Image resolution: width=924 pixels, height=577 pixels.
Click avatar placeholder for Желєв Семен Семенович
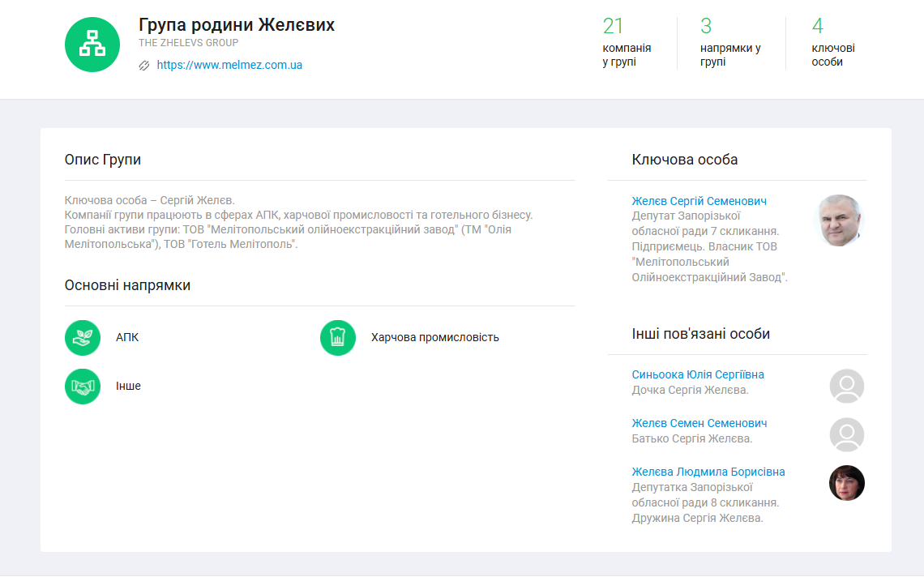[x=847, y=434]
